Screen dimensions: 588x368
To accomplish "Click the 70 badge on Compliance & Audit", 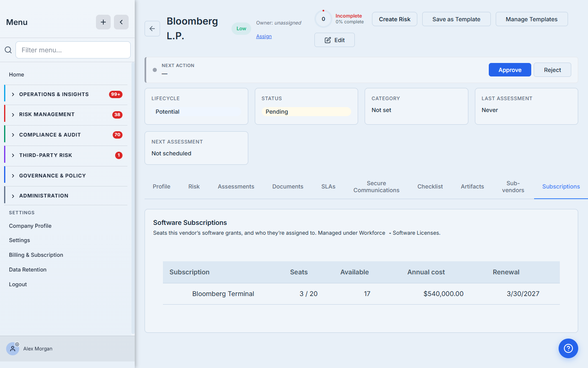I will click(x=118, y=135).
